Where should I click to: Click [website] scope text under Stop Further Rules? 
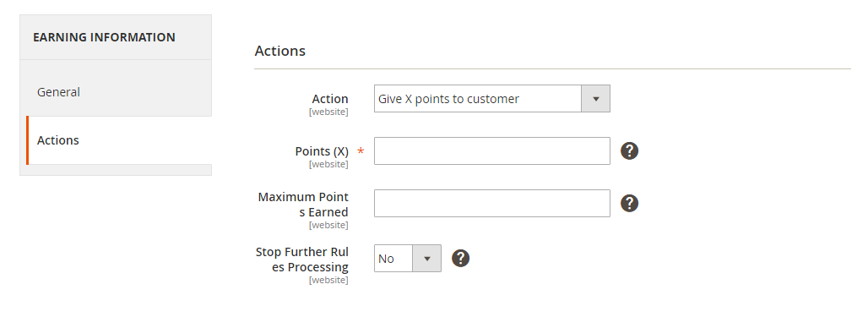328,281
